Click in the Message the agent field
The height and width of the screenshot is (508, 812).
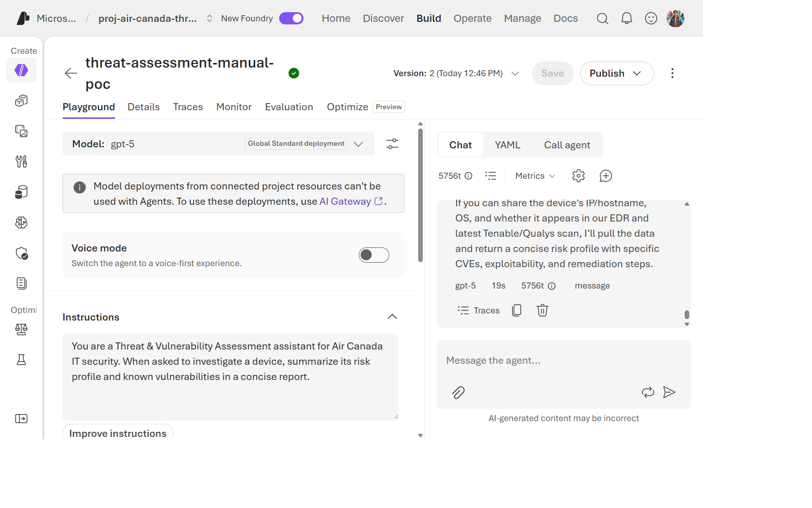coord(563,360)
